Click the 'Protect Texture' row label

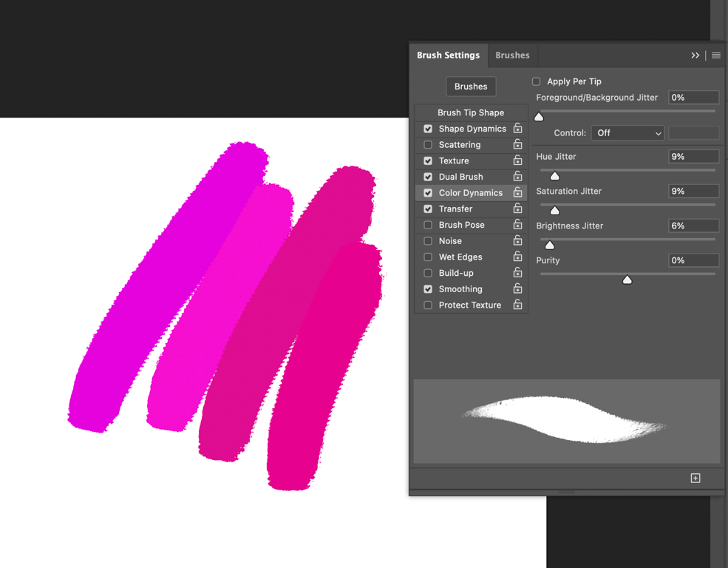[x=470, y=305]
